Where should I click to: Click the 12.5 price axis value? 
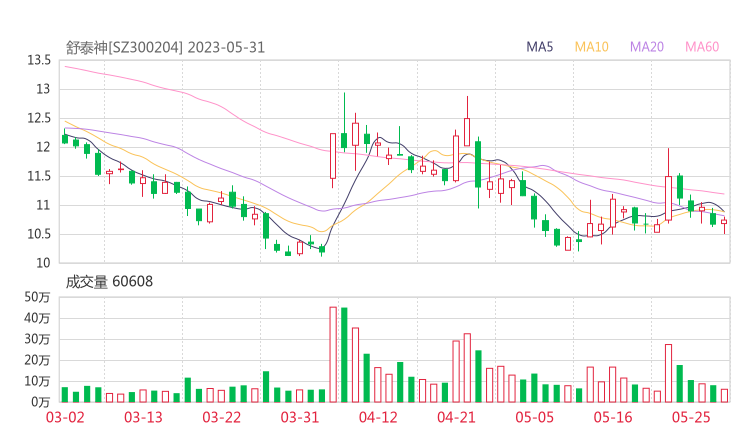click(x=39, y=118)
